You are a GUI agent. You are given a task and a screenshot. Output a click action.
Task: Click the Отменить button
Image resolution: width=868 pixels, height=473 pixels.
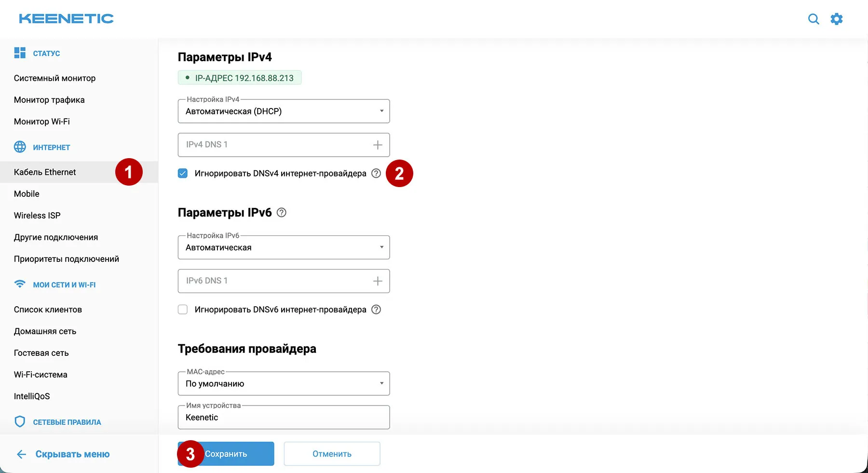(332, 454)
